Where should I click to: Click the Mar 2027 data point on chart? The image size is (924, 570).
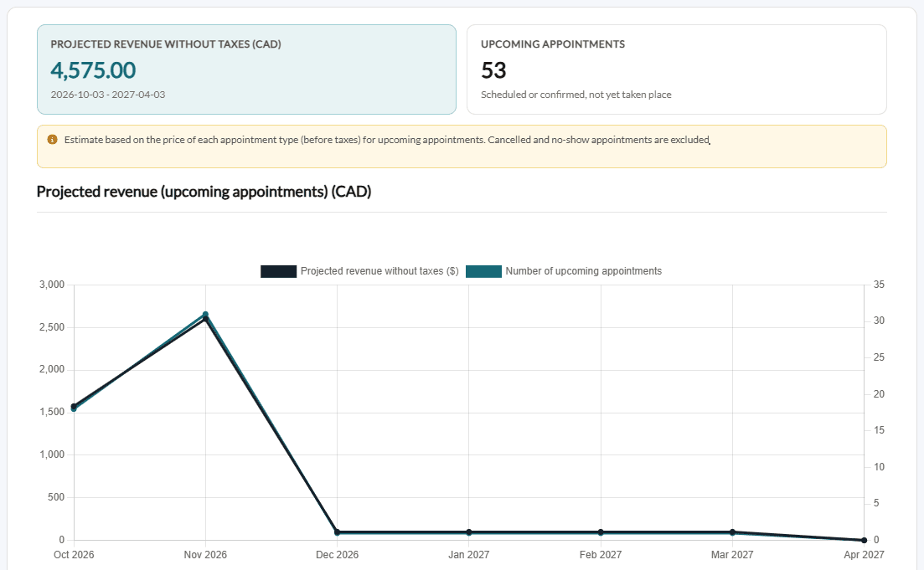point(732,531)
